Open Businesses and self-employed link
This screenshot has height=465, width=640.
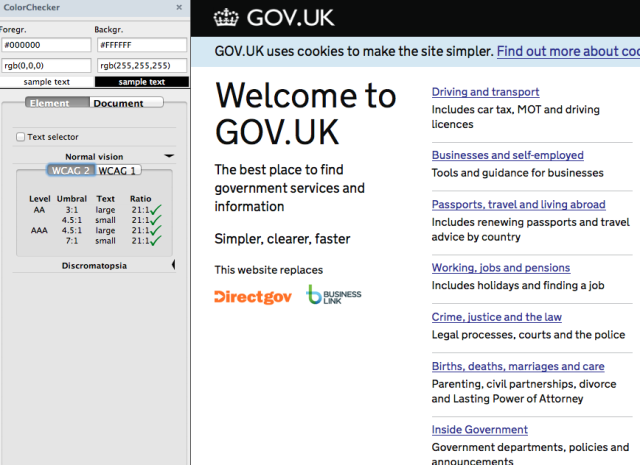(507, 155)
